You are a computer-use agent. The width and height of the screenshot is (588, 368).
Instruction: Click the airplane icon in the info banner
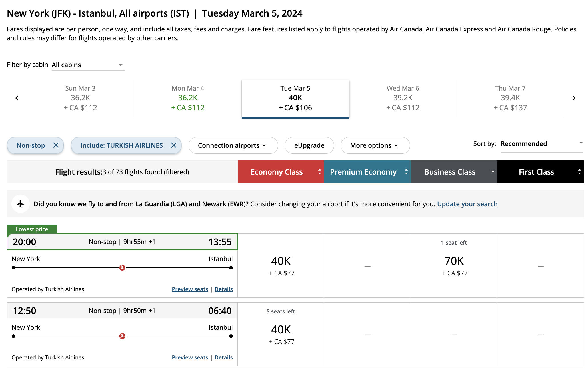point(20,204)
